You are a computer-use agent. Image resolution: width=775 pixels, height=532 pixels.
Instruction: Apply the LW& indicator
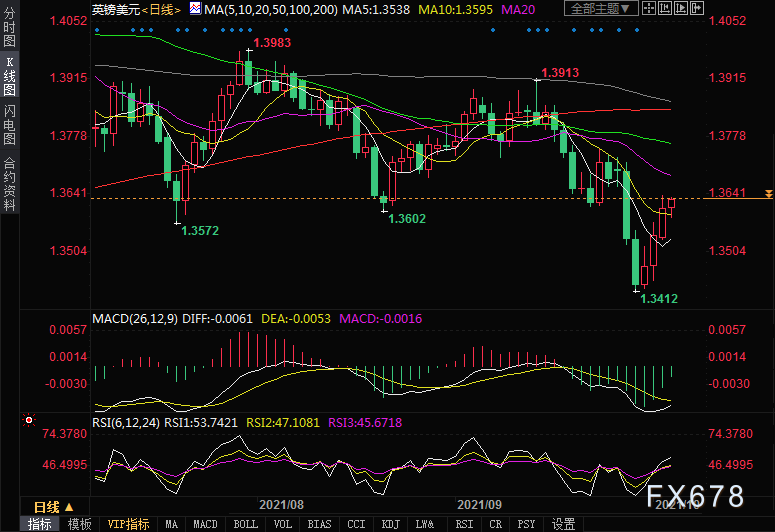pyautogui.click(x=425, y=524)
